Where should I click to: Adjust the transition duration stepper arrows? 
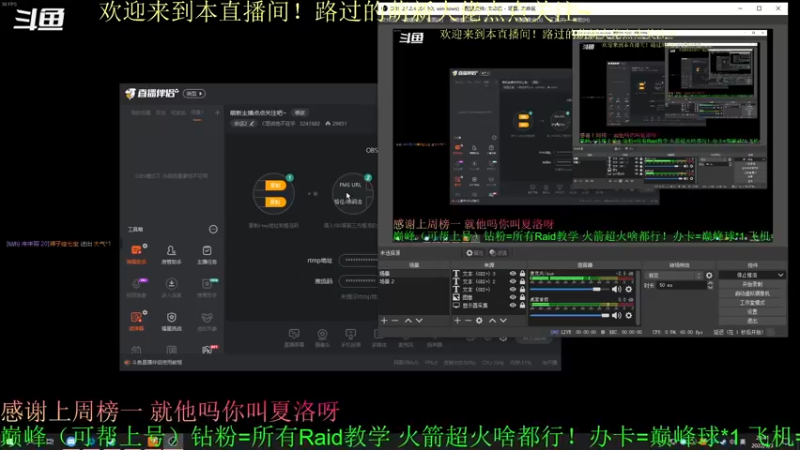(x=710, y=286)
